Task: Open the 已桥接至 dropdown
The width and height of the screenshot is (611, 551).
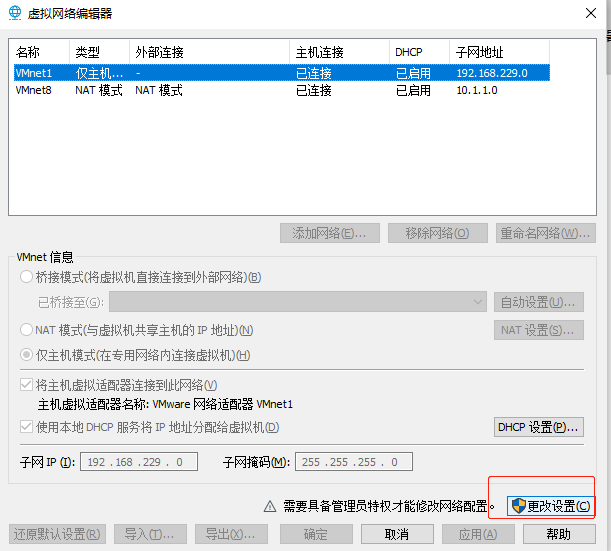Action: pos(298,302)
